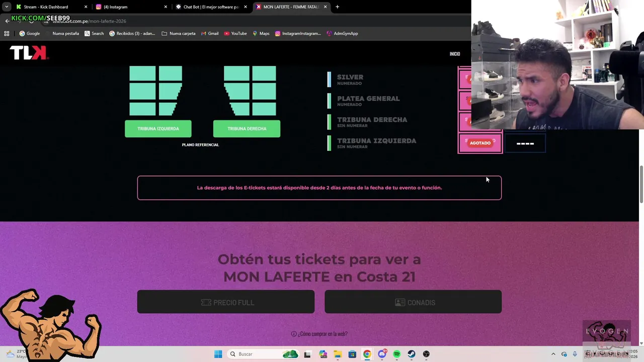
Task: Click the TRIBUNA IZQUIERDA button
Action: (158, 129)
